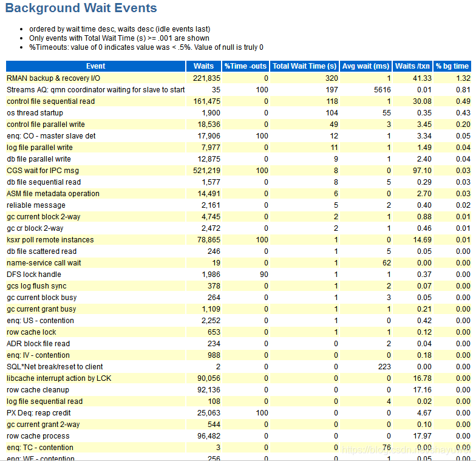The image size is (476, 461).
Task: Click row cache cleanup event
Action: point(38,390)
